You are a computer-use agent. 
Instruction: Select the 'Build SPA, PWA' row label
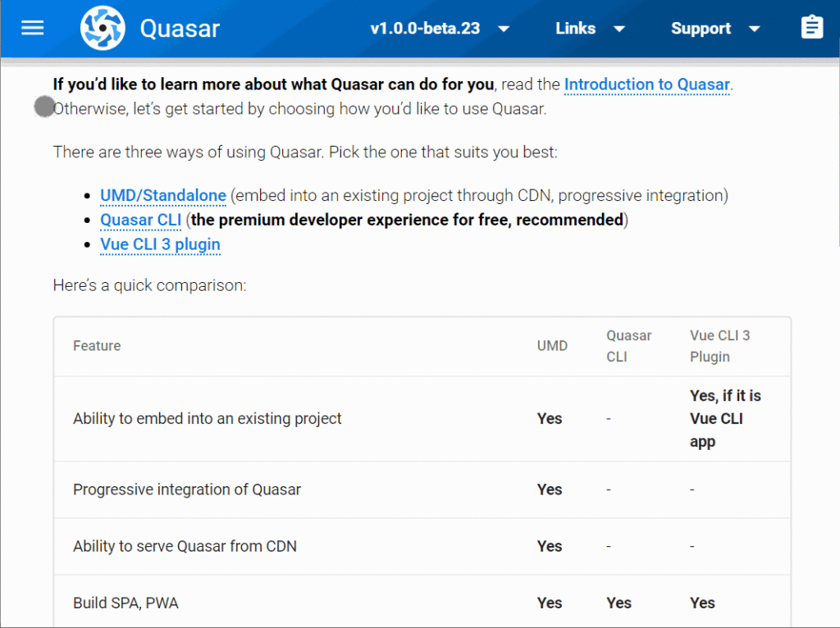pyautogui.click(x=126, y=603)
